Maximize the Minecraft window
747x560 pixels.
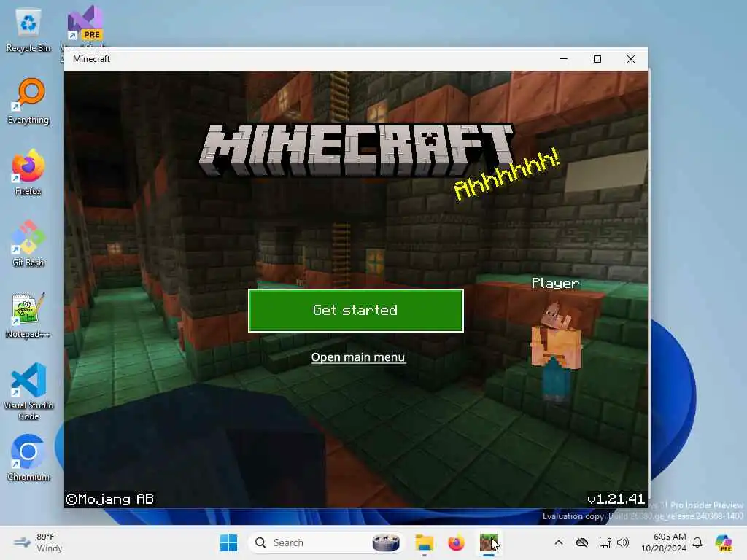(597, 58)
